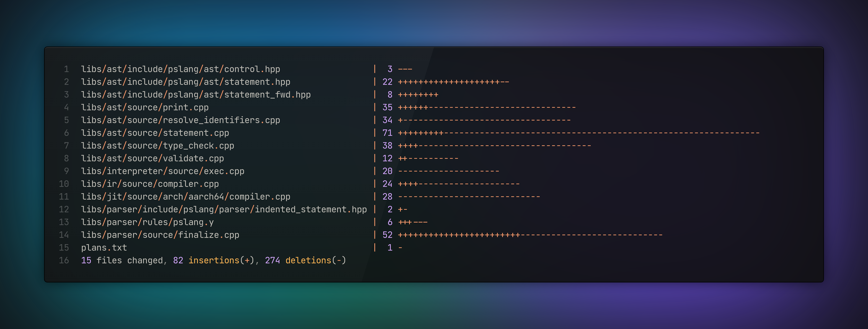Click the change count 52 for finalize.cpp
This screenshot has width=868, height=329.
pyautogui.click(x=387, y=235)
